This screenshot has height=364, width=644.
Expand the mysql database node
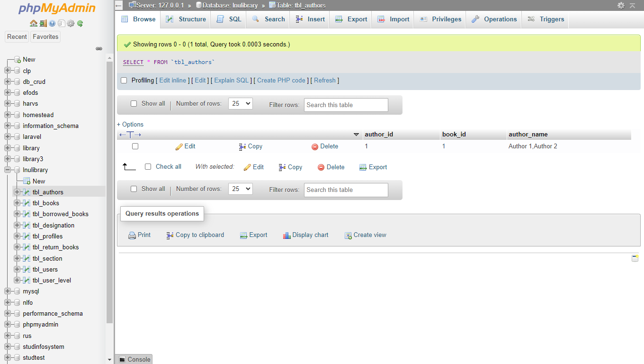(x=8, y=292)
